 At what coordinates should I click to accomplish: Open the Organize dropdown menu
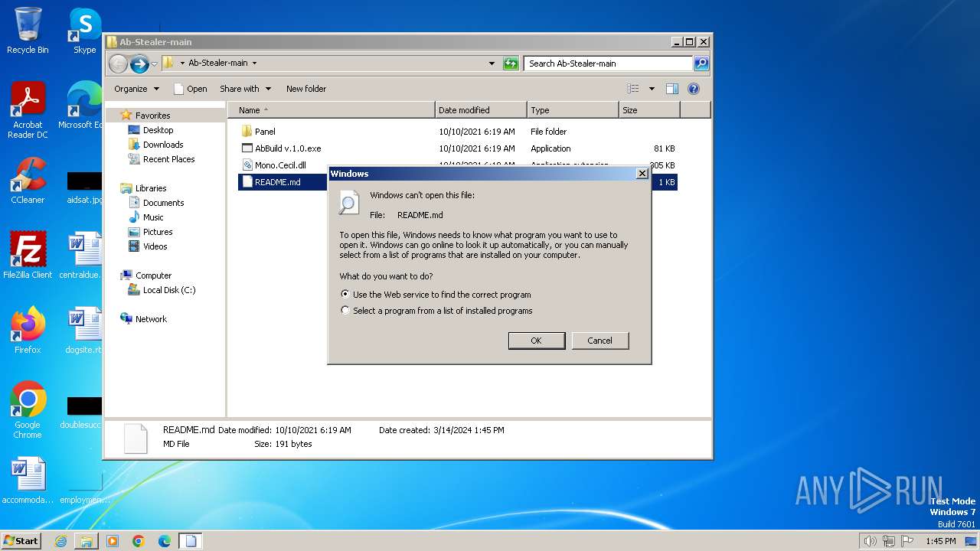point(136,89)
